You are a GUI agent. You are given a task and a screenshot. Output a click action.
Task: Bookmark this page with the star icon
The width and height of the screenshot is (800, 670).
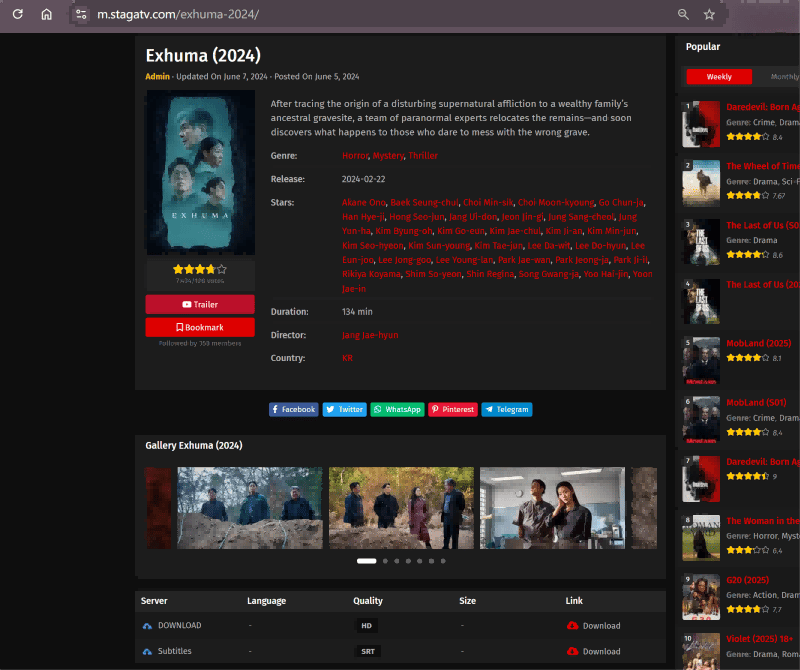709,15
